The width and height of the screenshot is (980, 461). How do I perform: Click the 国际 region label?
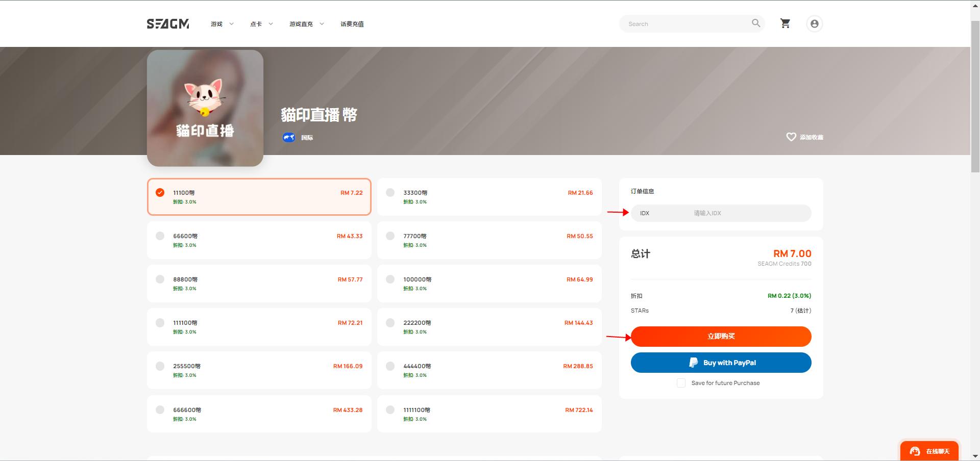307,138
